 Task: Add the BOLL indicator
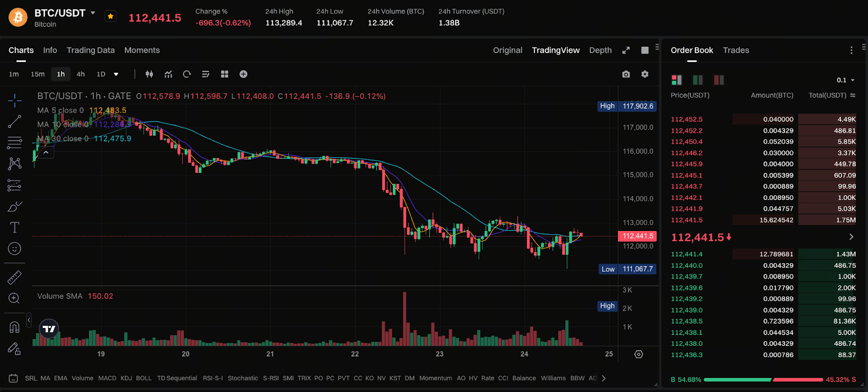144,378
